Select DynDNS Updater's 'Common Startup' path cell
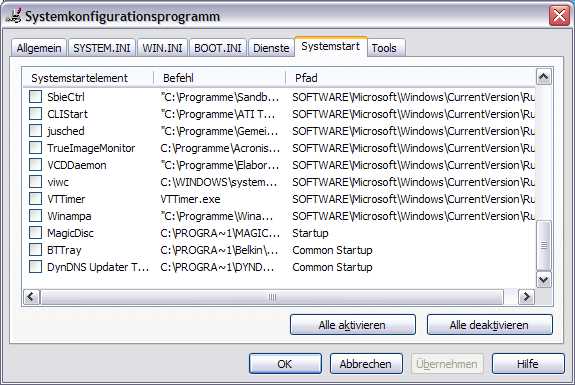Image resolution: width=575 pixels, height=385 pixels. click(x=332, y=267)
